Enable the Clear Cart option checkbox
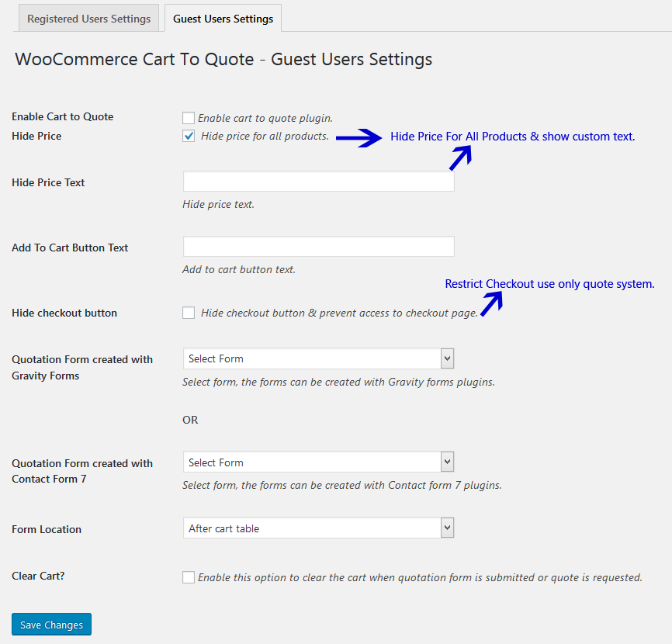Screen dimensions: 672x644 click(189, 577)
